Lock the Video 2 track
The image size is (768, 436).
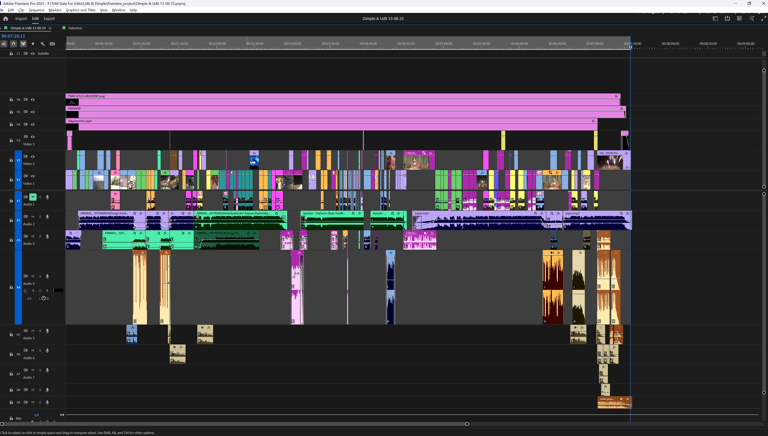11,160
